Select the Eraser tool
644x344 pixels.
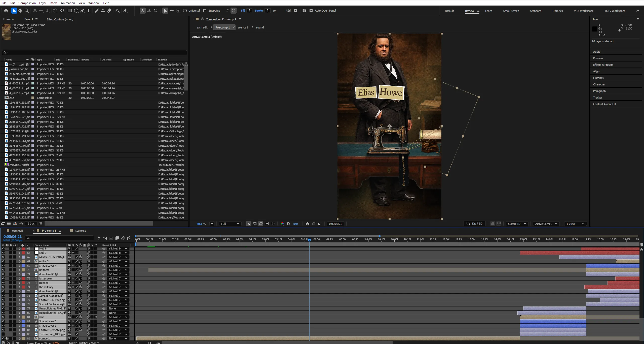[x=109, y=11]
